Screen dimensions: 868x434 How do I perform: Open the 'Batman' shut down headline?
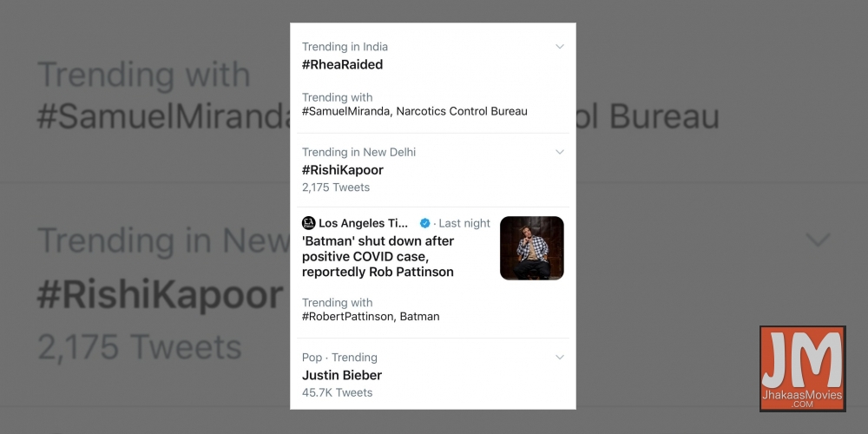[x=378, y=256]
